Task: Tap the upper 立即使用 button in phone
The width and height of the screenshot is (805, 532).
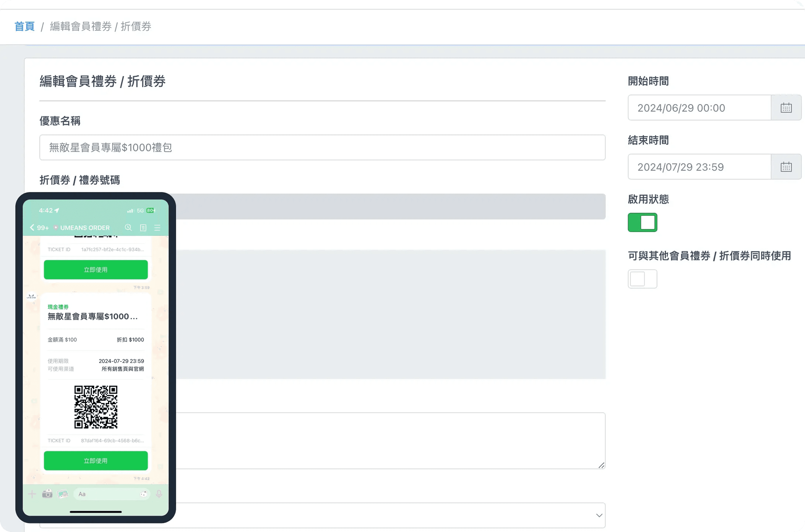Action: (x=96, y=270)
